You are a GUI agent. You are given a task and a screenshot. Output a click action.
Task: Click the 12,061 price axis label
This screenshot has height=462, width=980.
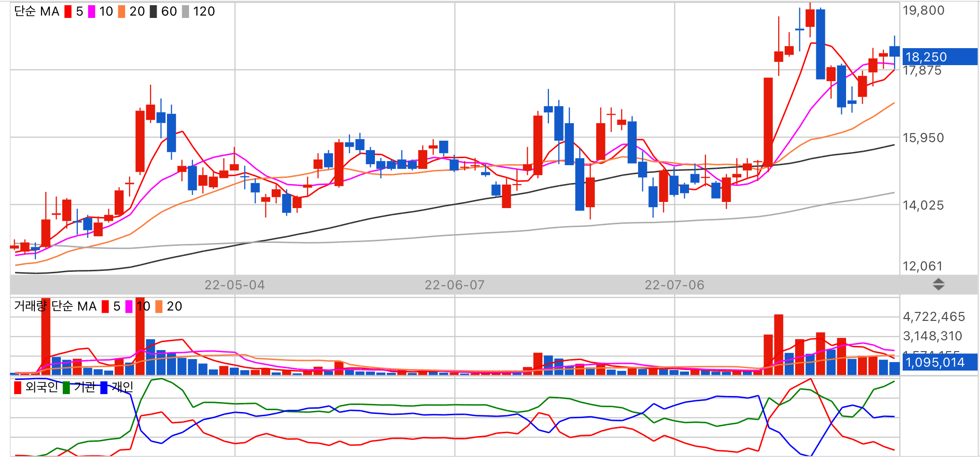coord(922,266)
